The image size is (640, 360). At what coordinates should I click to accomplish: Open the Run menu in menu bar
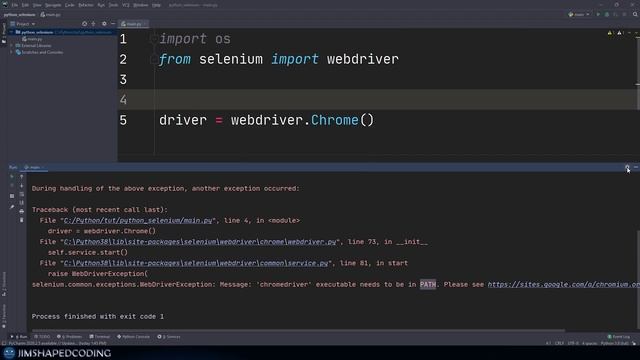(x=101, y=5)
